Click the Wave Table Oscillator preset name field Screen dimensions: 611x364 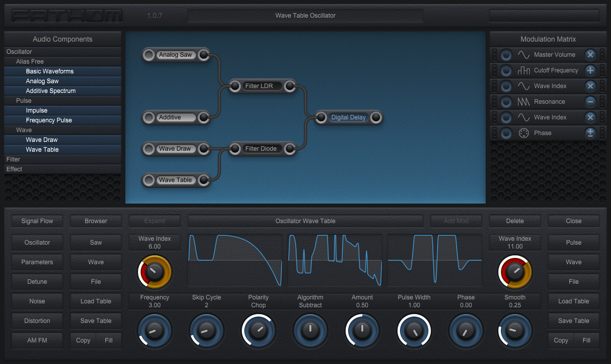[x=305, y=16]
